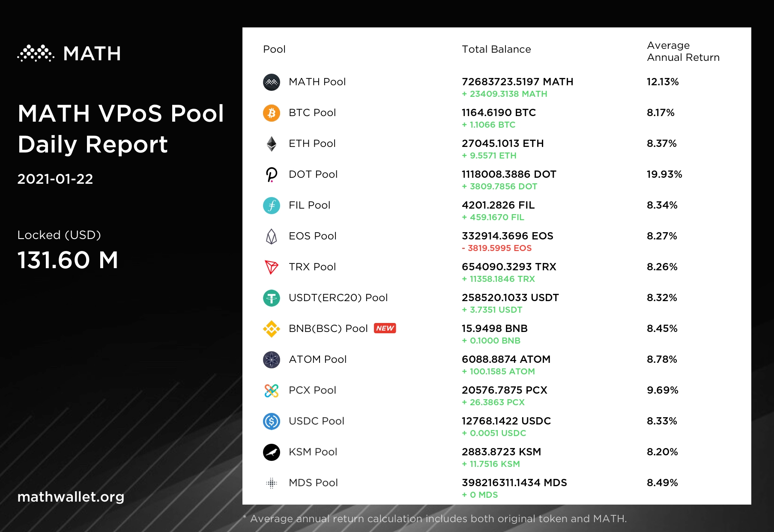Image resolution: width=774 pixels, height=532 pixels.
Task: Click the Average Annual Return column header
Action: point(683,51)
